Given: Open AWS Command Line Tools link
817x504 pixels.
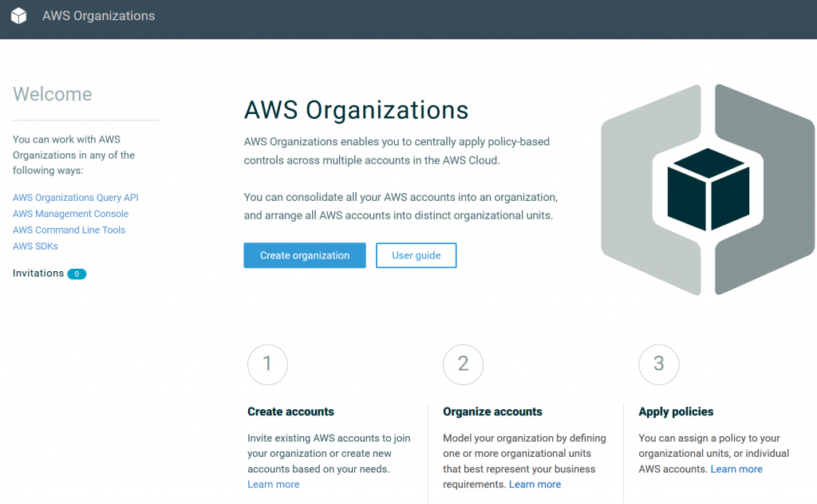Looking at the screenshot, I should coord(69,230).
